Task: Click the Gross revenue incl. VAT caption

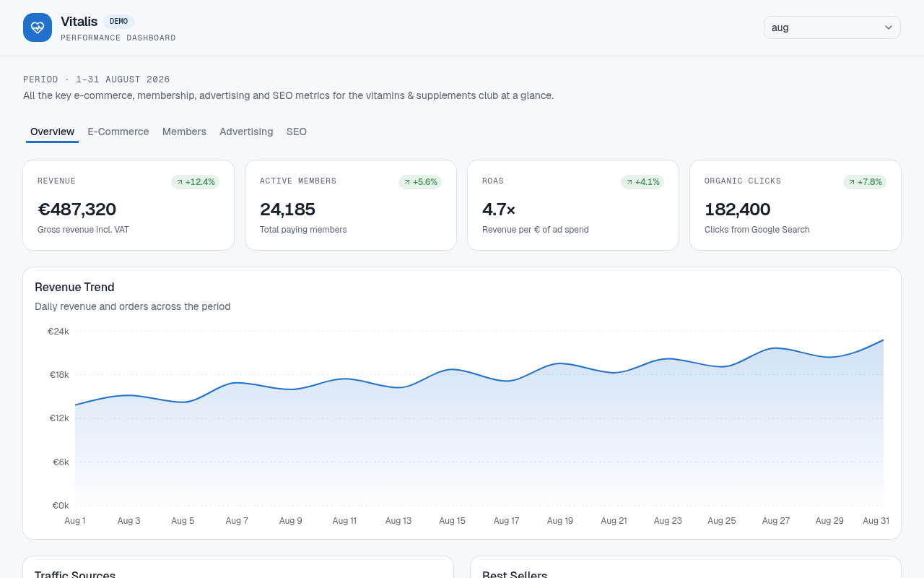Action: (83, 230)
